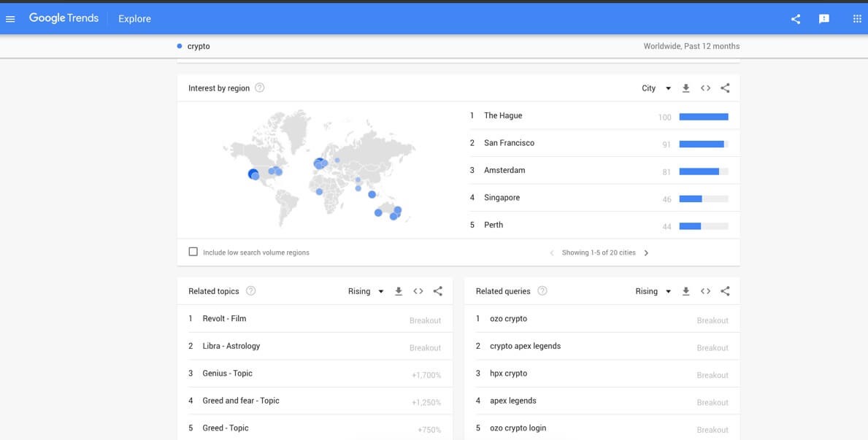Open the hamburger main menu
Image resolution: width=868 pixels, height=440 pixels.
click(x=10, y=19)
